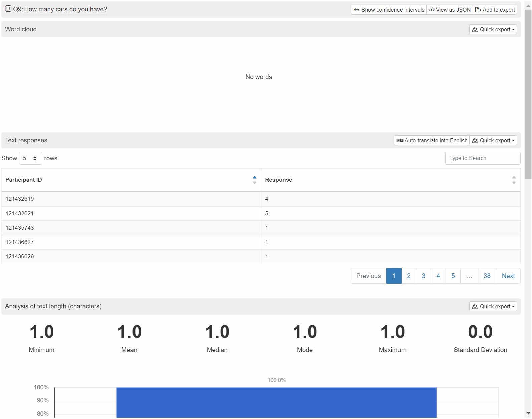The image size is (532, 419).
Task: Select current page 1
Action: (394, 276)
